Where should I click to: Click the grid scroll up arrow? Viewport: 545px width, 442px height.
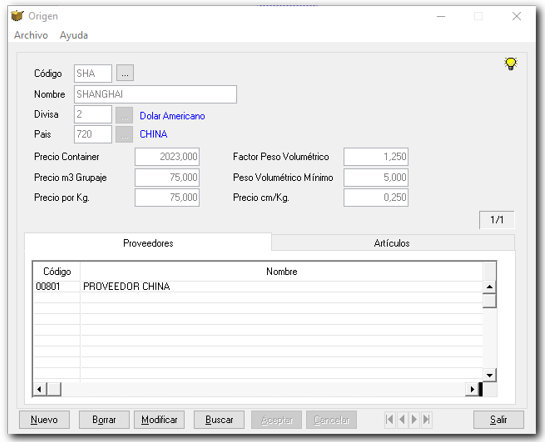click(x=489, y=287)
